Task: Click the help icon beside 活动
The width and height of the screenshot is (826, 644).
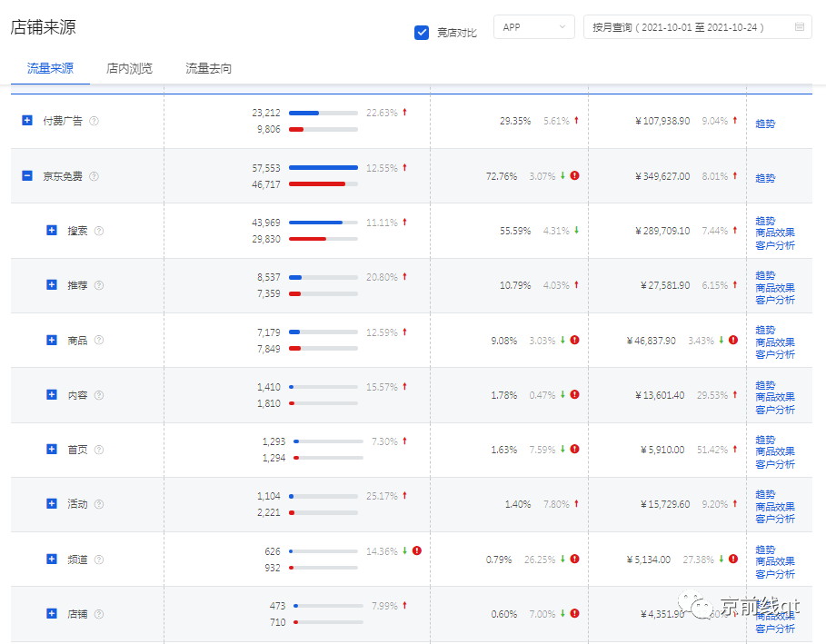Action: (98, 504)
